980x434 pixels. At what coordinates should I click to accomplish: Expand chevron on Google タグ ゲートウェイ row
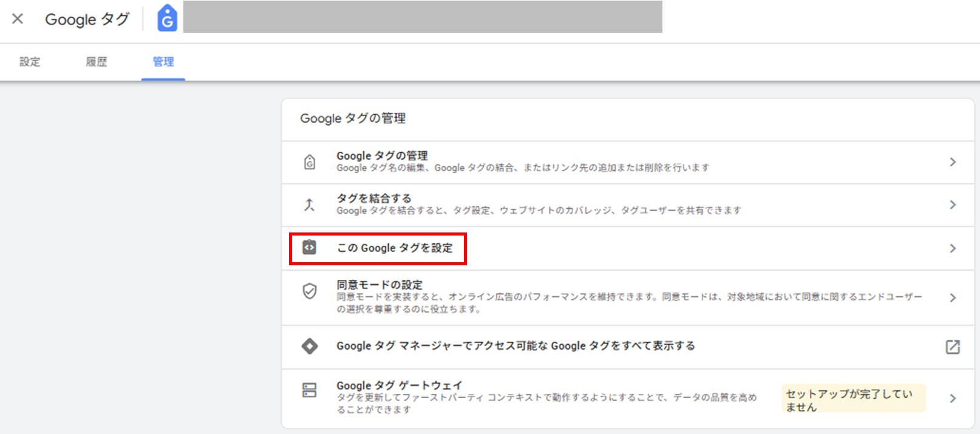(953, 398)
